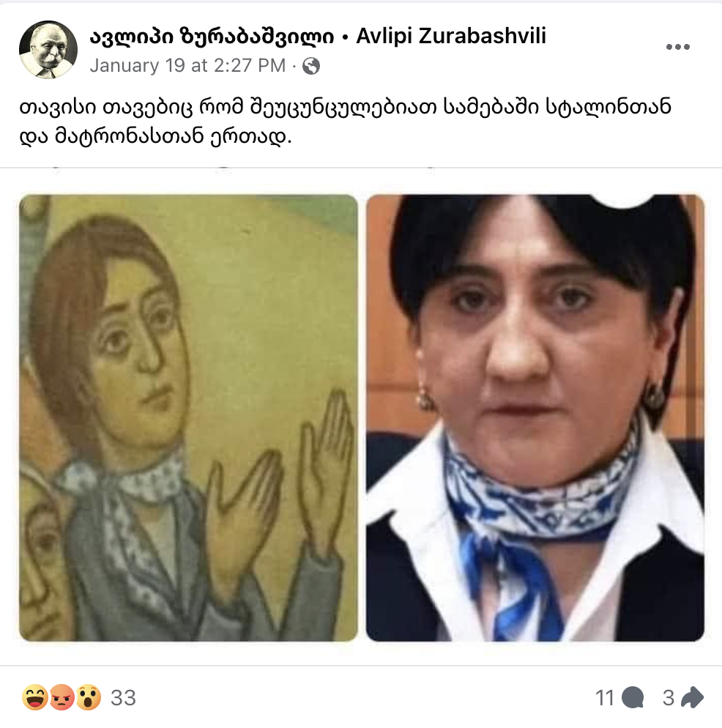Viewport: 722px width, 728px height.
Task: Open the right photo with blue scarf
Action: pos(535,418)
